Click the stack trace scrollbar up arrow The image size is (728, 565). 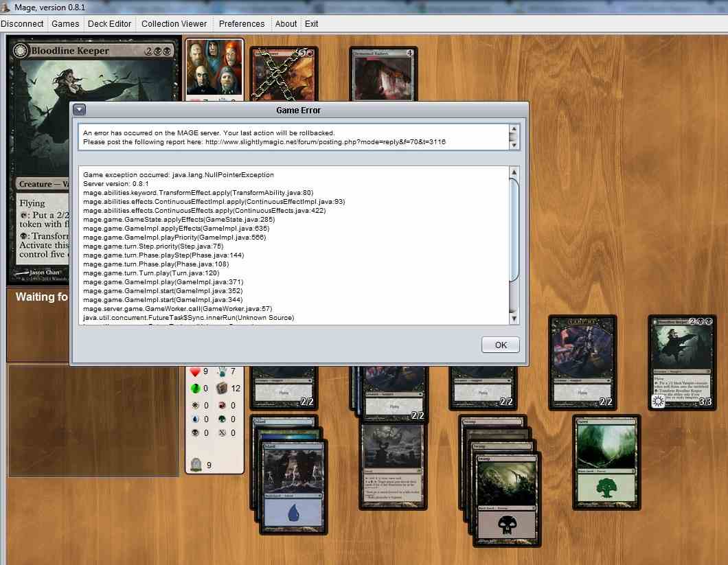click(514, 172)
